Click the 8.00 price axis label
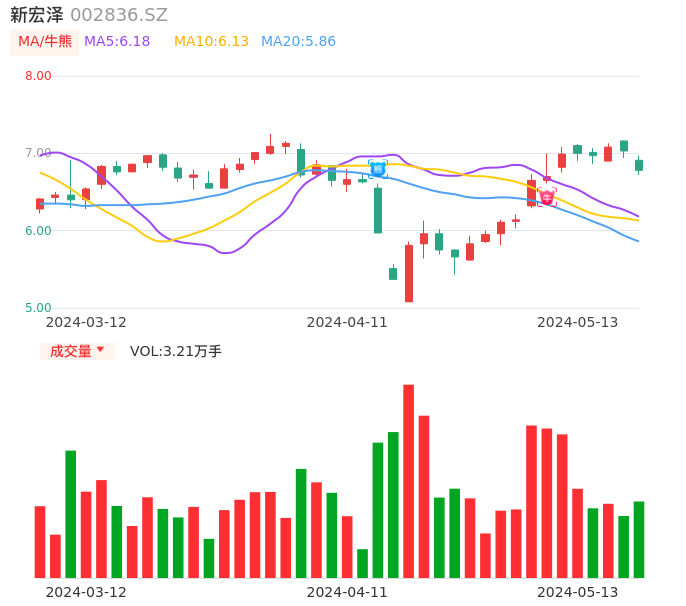The width and height of the screenshot is (686, 606). [38, 76]
